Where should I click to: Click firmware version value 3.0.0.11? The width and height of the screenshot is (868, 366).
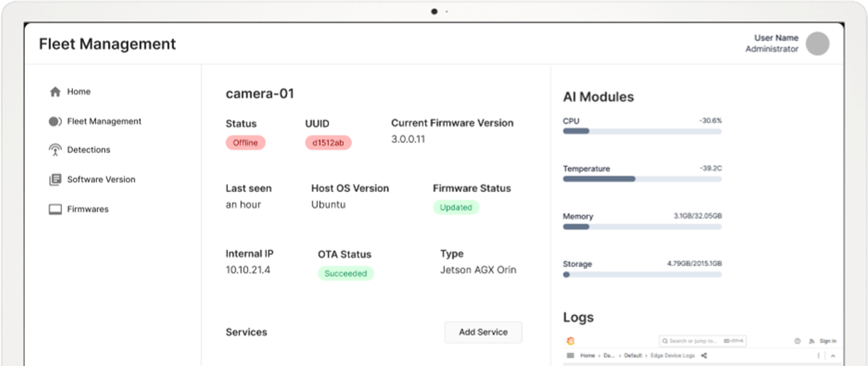(x=408, y=140)
